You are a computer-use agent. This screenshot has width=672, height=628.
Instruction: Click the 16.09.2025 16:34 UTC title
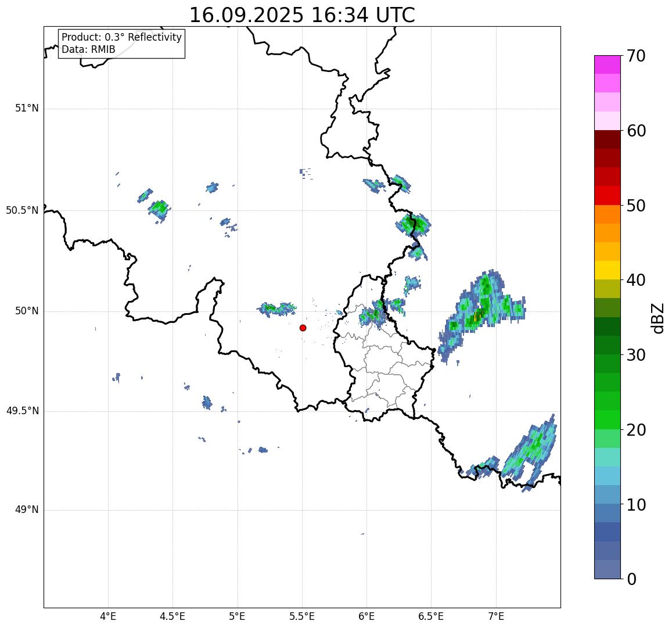[x=302, y=15]
